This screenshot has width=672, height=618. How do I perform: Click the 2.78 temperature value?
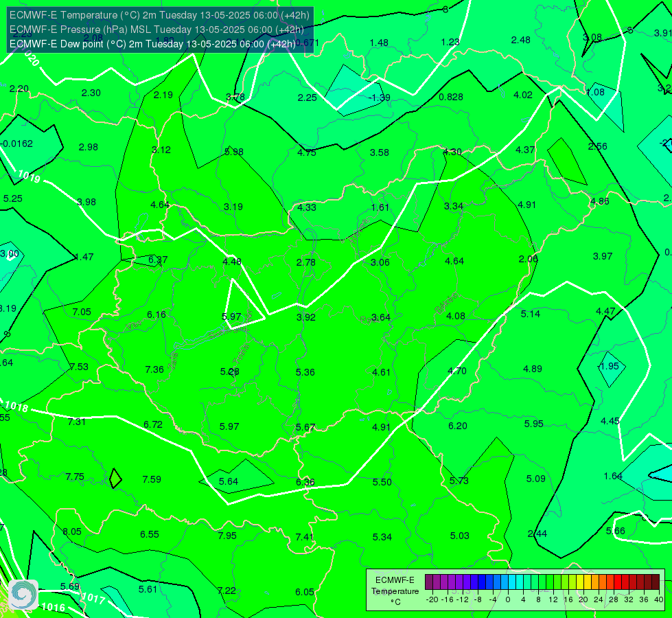coord(306,262)
